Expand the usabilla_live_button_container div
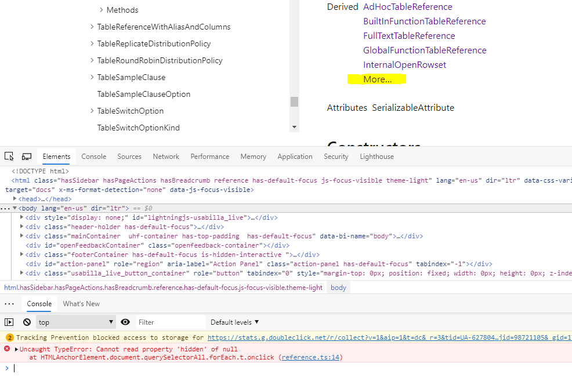Image resolution: width=572 pixels, height=392 pixels. (21, 273)
